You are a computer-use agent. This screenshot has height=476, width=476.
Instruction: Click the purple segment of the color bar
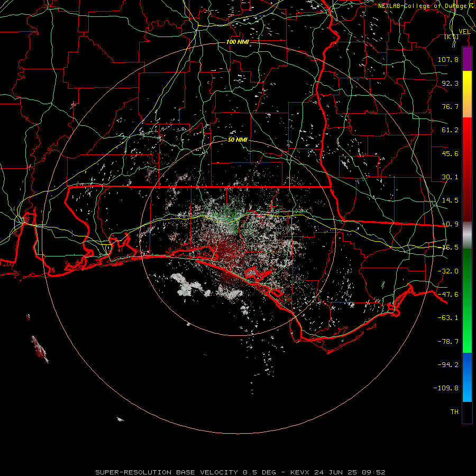(467, 59)
